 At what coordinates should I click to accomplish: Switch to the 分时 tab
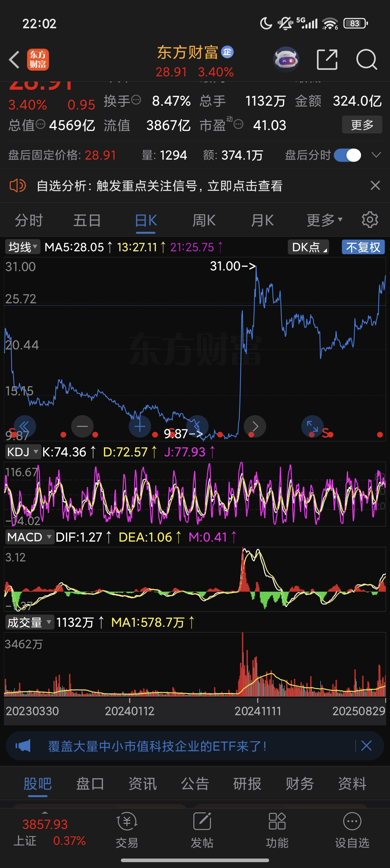pos(29,220)
